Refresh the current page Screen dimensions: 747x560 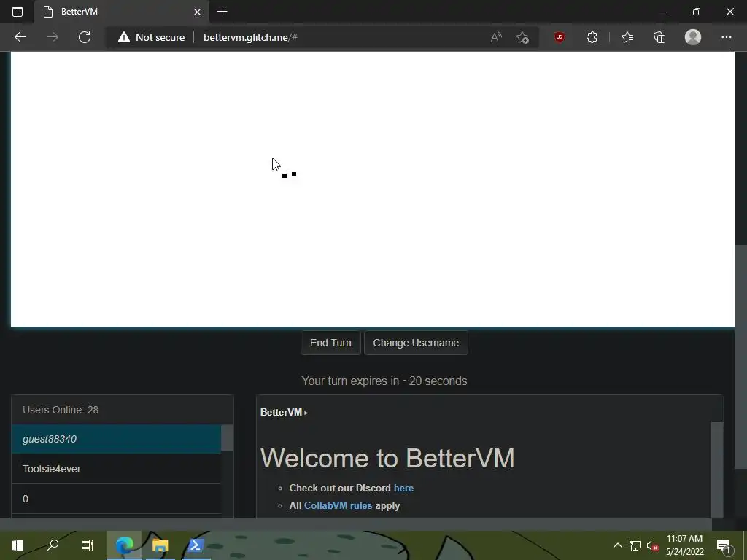[85, 37]
